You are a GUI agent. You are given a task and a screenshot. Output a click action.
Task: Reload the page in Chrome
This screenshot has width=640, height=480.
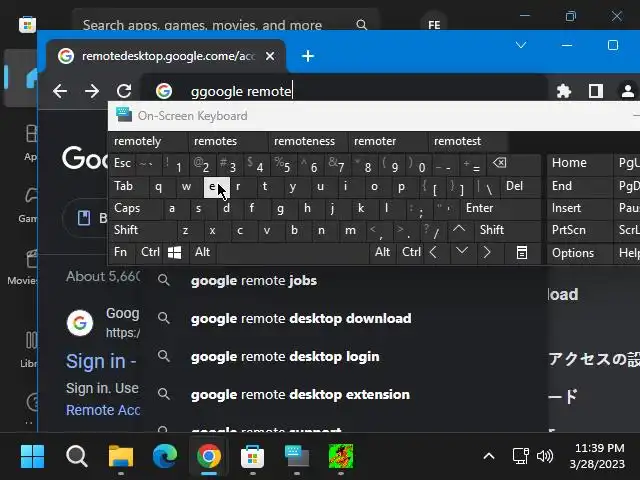point(124,91)
